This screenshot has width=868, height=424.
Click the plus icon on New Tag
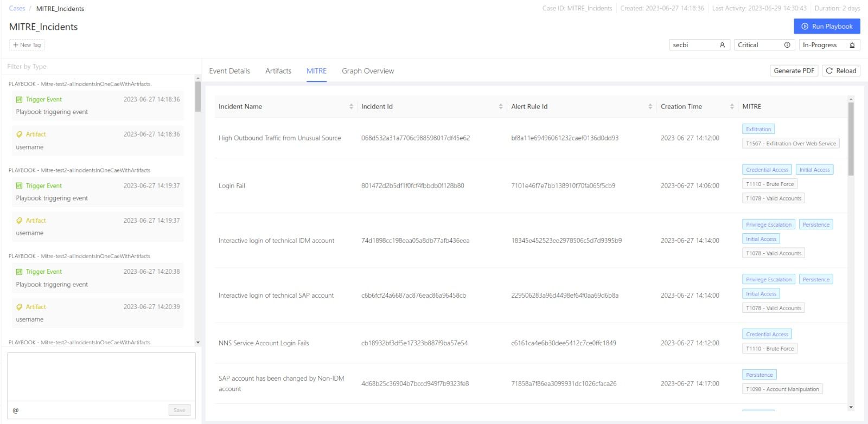pyautogui.click(x=16, y=45)
